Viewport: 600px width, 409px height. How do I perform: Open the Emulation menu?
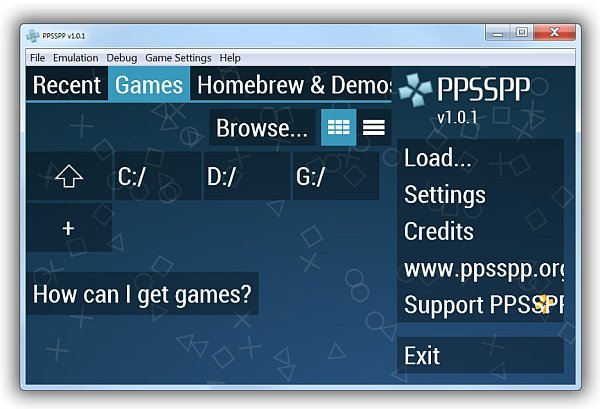[x=75, y=58]
